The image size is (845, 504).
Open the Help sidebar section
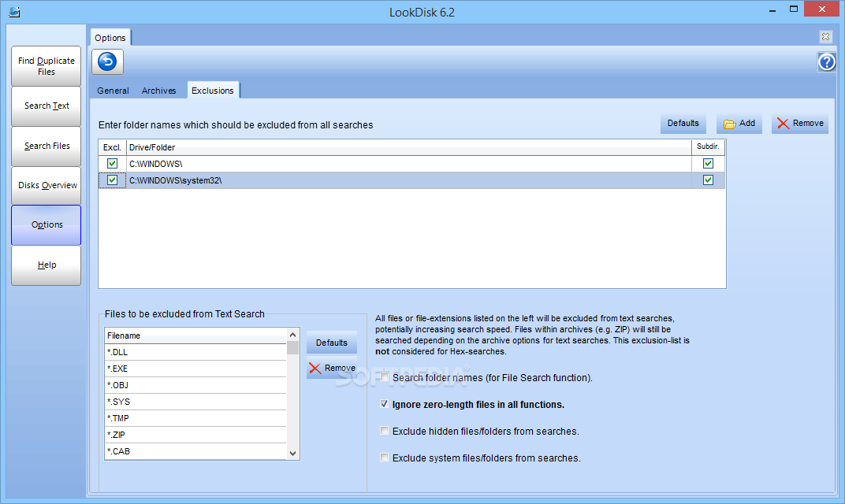pos(47,265)
